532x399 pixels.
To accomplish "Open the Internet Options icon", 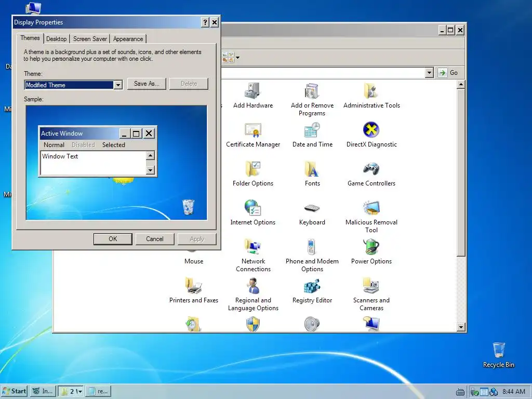I will (253, 208).
